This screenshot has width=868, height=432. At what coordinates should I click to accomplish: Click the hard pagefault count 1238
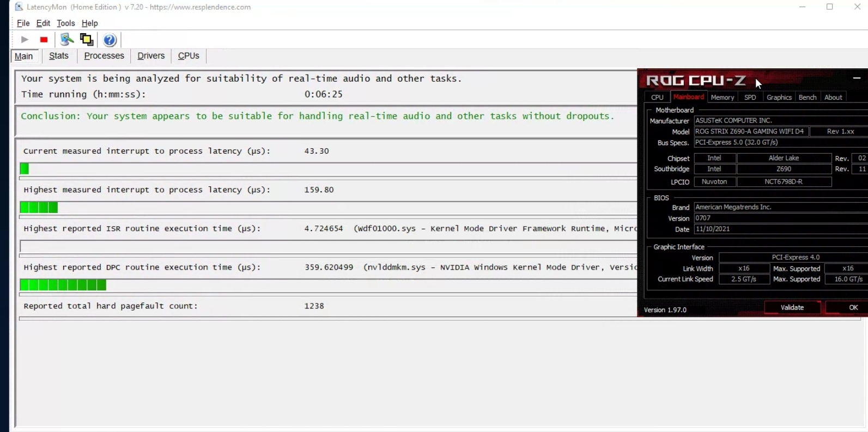click(314, 306)
